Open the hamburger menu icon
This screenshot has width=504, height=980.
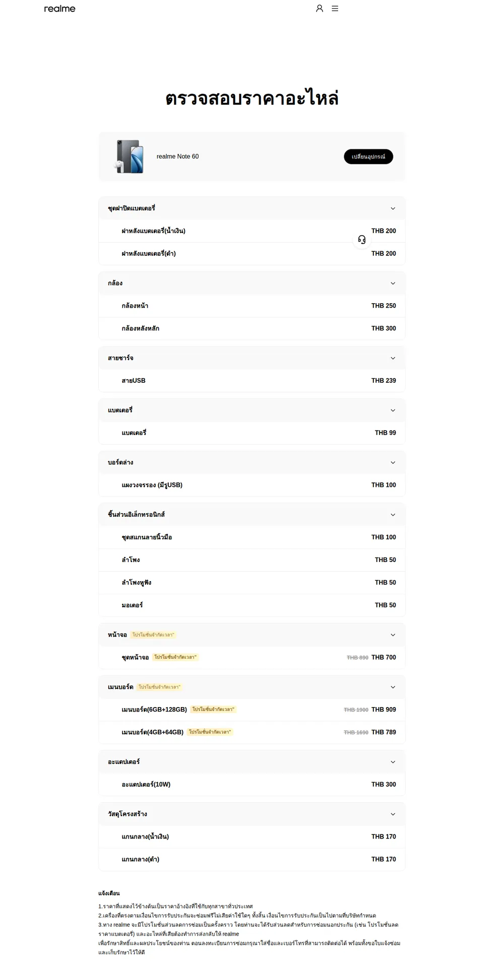point(335,9)
